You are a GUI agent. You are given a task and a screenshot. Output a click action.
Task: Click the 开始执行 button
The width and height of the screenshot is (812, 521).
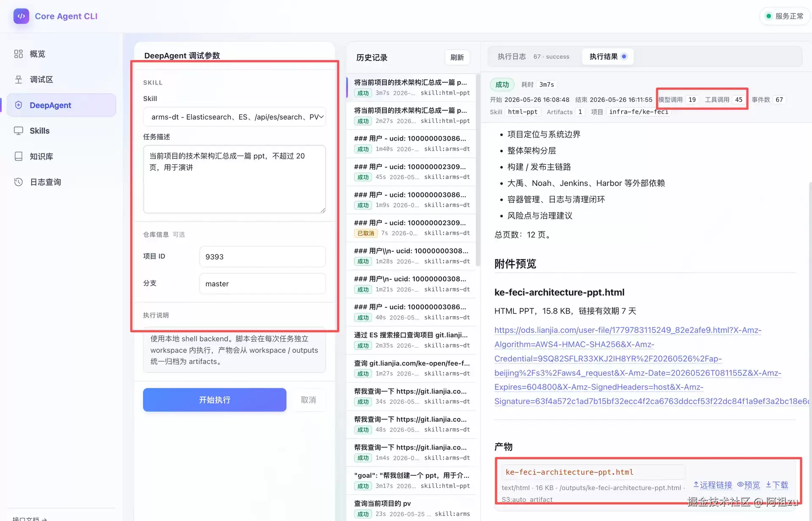[214, 400]
